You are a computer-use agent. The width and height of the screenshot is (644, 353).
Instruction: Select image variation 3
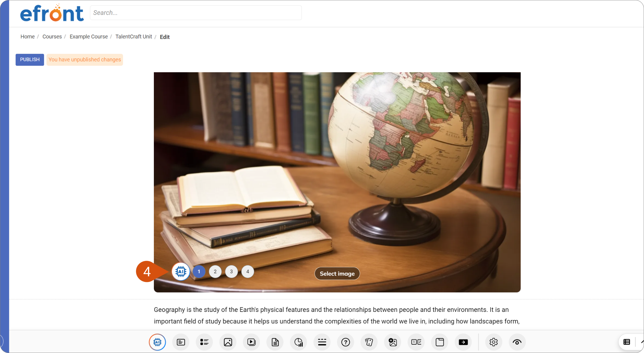coord(231,272)
